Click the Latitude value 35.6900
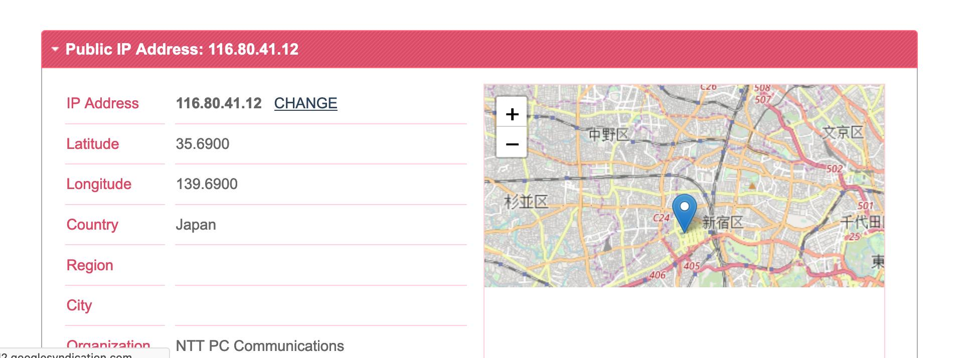980x358 pixels. 203,144
